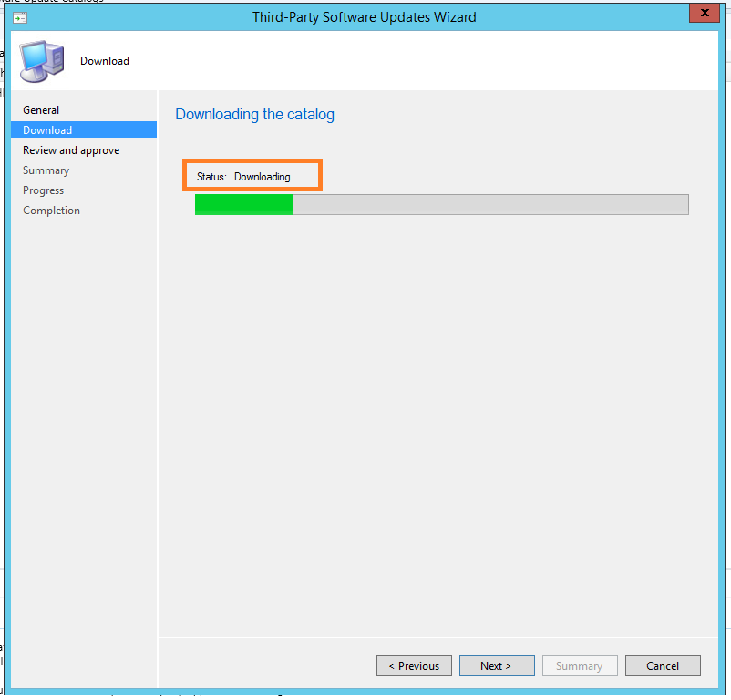This screenshot has height=700, width=731.
Task: Select the Download step in sidebar
Action: pyautogui.click(x=84, y=130)
